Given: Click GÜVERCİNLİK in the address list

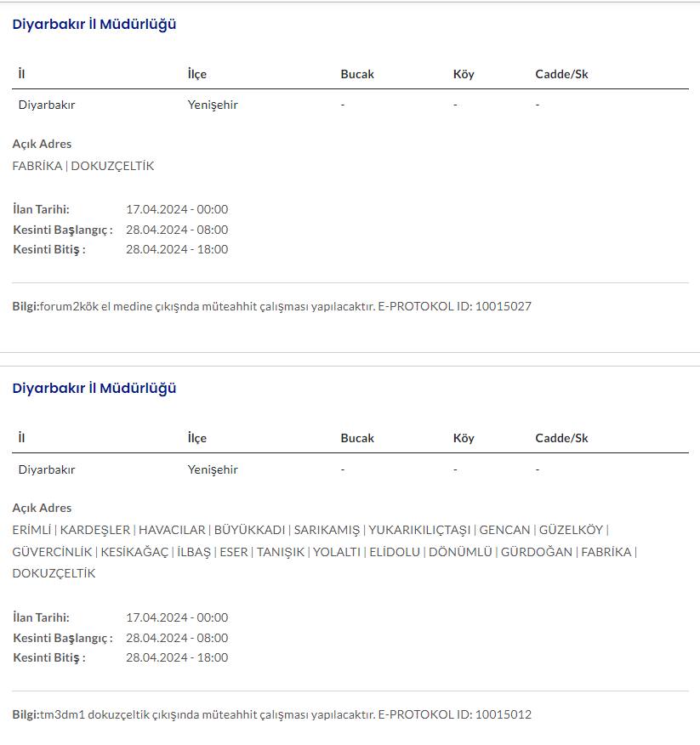Looking at the screenshot, I should (52, 552).
